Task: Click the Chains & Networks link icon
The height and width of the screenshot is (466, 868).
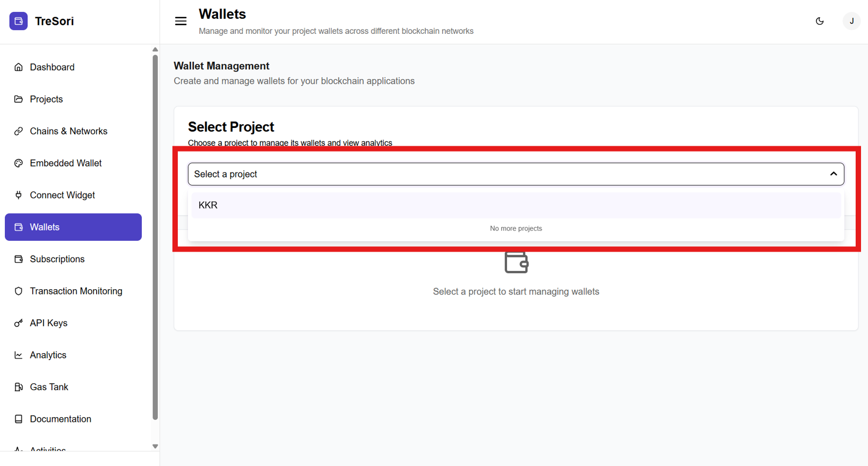Action: click(19, 131)
